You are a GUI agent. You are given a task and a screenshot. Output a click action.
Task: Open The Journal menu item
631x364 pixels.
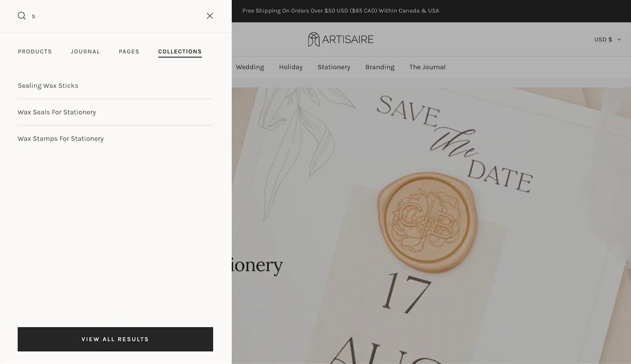(x=428, y=67)
